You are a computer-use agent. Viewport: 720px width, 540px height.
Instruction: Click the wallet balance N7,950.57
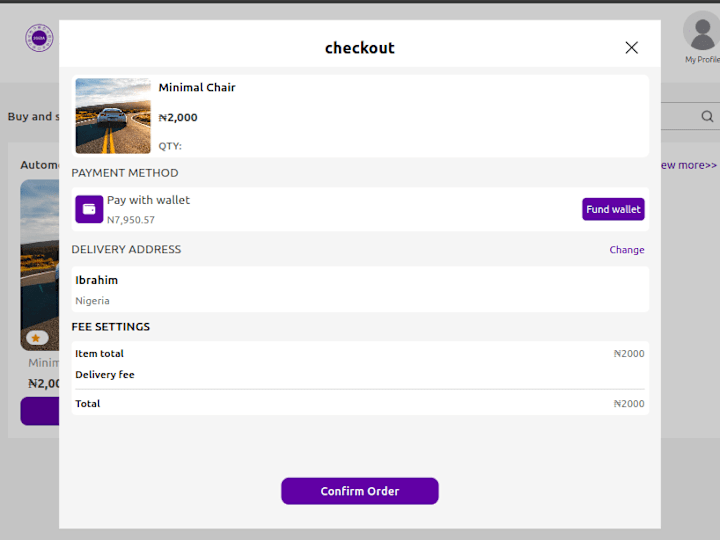pyautogui.click(x=131, y=220)
